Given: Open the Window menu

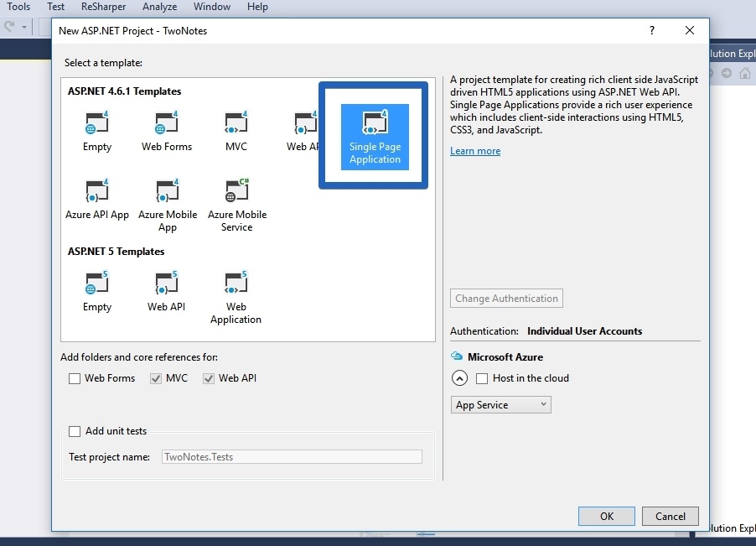Looking at the screenshot, I should 212,7.
